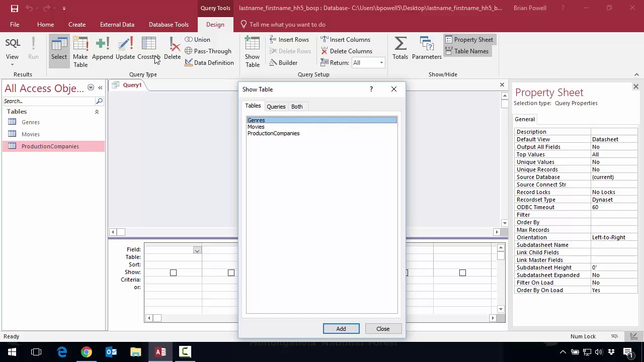Click Delete Columns in Query Setup
644x362 pixels.
pyautogui.click(x=346, y=51)
